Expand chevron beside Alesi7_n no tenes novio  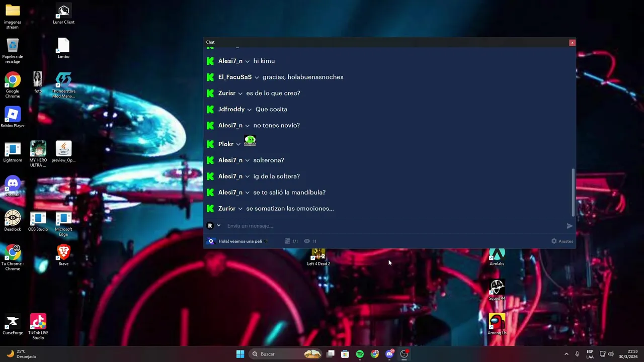pyautogui.click(x=247, y=126)
